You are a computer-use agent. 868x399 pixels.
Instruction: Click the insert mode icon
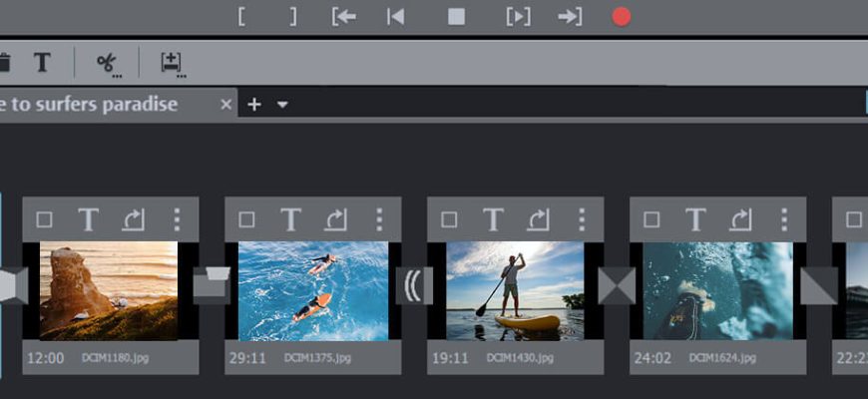tap(173, 64)
